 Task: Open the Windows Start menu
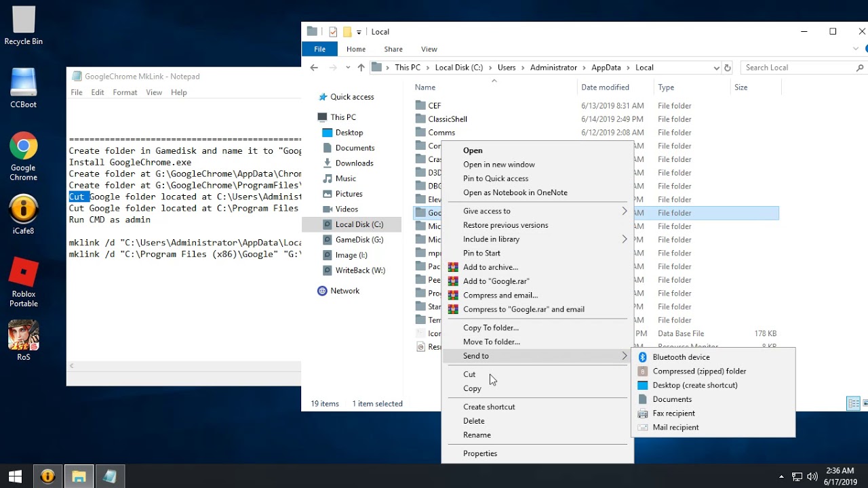(15, 476)
